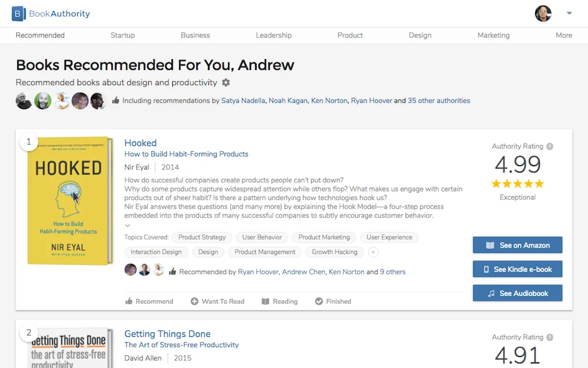Image resolution: width=588 pixels, height=368 pixels.
Task: Expand the Hooked book description
Action: [127, 225]
